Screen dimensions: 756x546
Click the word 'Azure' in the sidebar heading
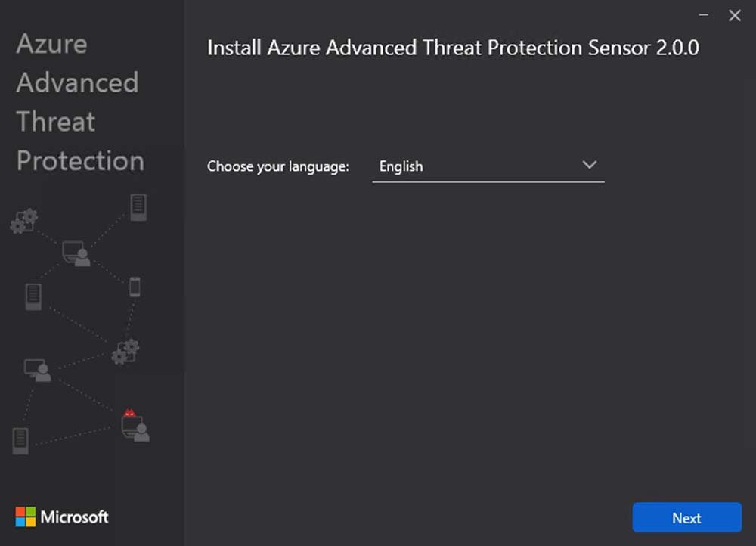coord(51,44)
